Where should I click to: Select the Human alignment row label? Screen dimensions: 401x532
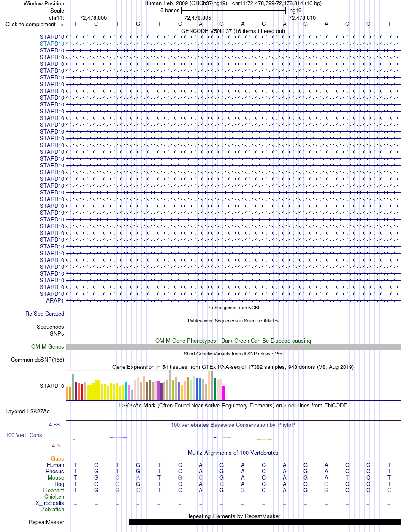[56, 465]
